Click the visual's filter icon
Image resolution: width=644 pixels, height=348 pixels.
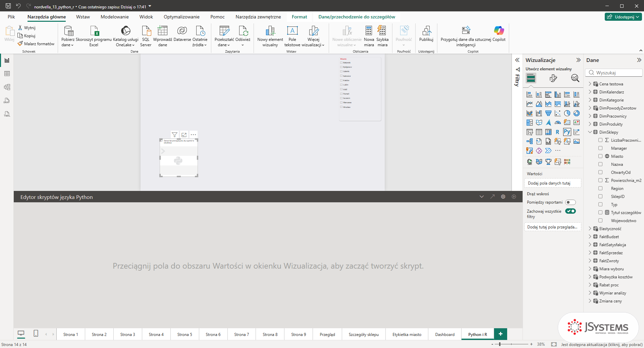(x=174, y=135)
